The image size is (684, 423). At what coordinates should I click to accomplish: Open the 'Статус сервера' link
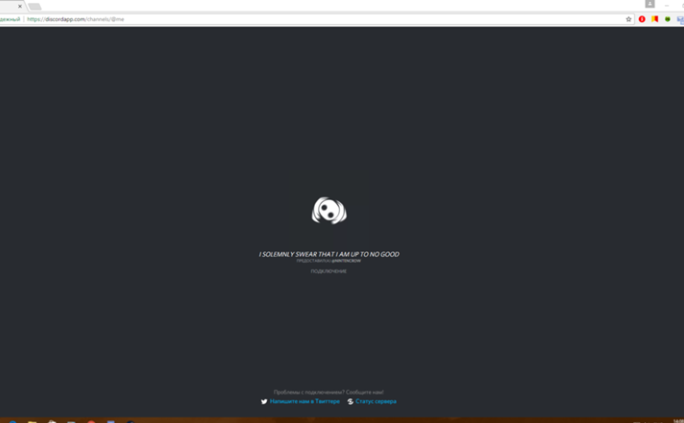pyautogui.click(x=376, y=401)
